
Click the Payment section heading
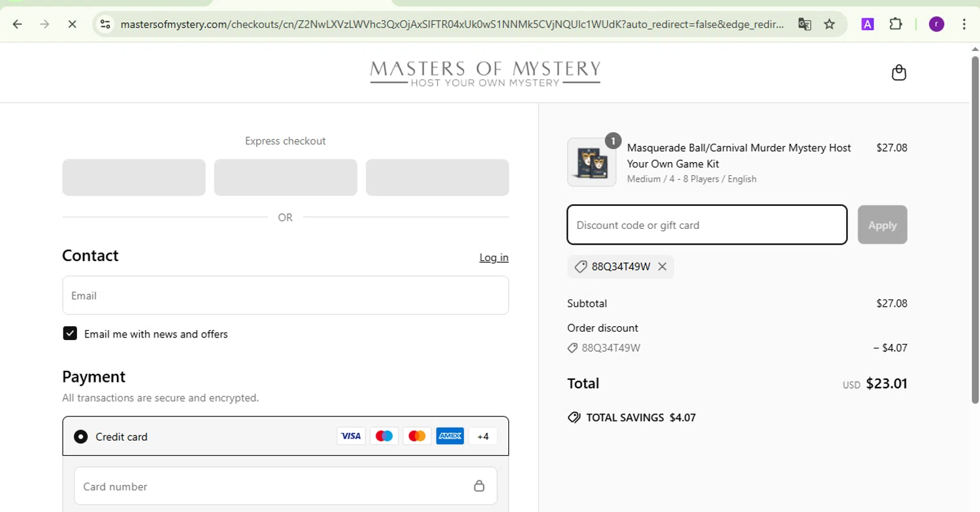[93, 377]
